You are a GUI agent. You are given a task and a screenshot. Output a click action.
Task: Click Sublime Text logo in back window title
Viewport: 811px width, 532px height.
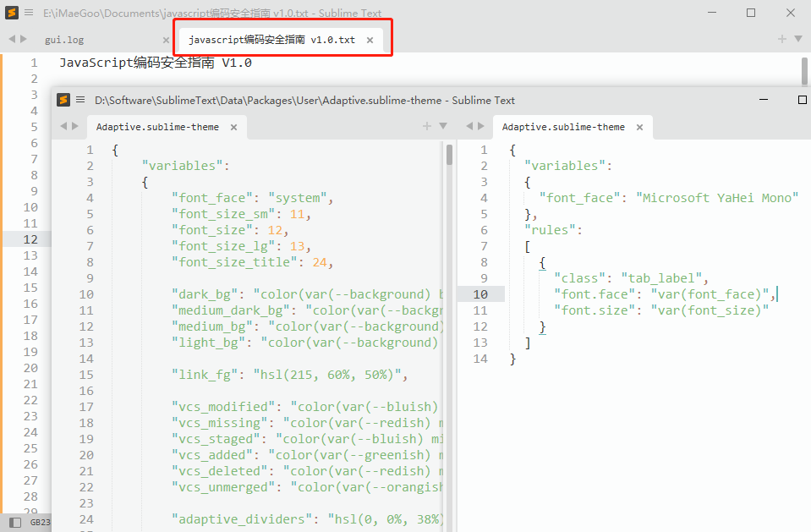tap(11, 13)
